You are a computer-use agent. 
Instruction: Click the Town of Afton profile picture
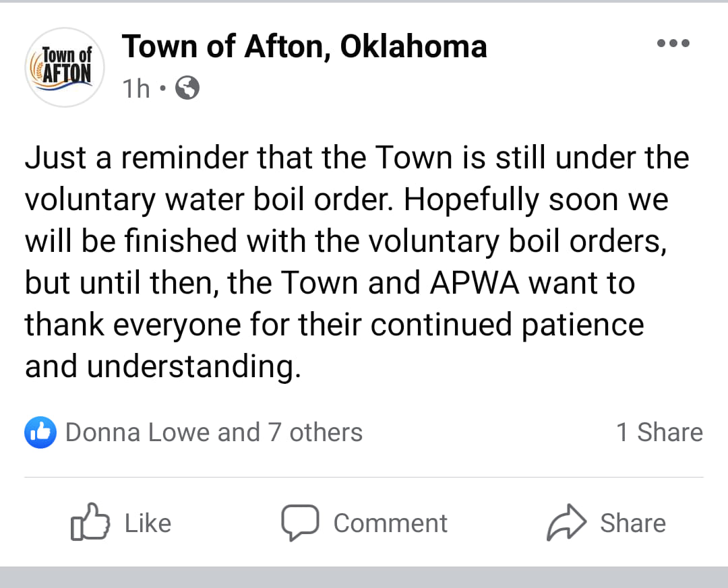[x=65, y=68]
